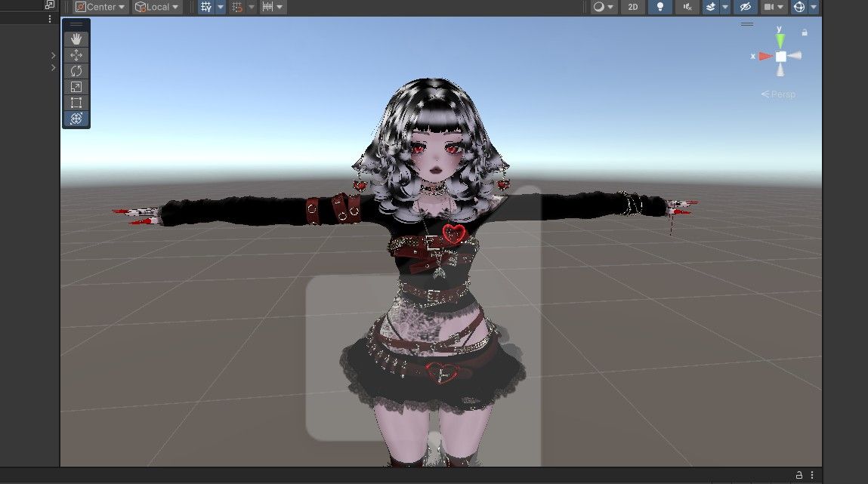Click the bottom bar lock icon

coord(798,475)
